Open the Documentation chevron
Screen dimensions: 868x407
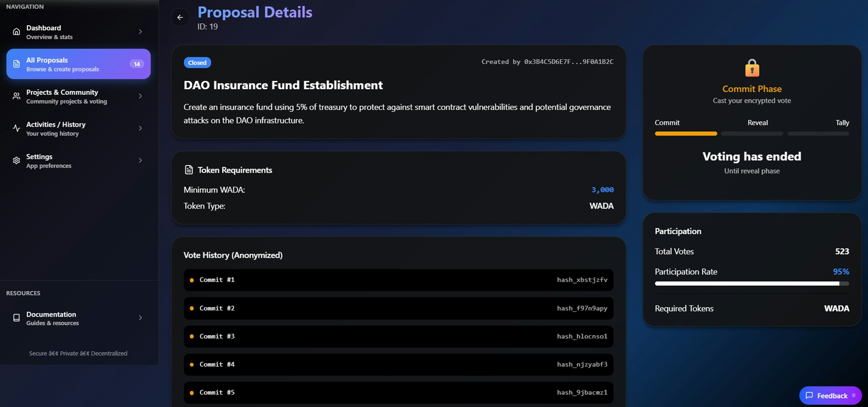(140, 318)
